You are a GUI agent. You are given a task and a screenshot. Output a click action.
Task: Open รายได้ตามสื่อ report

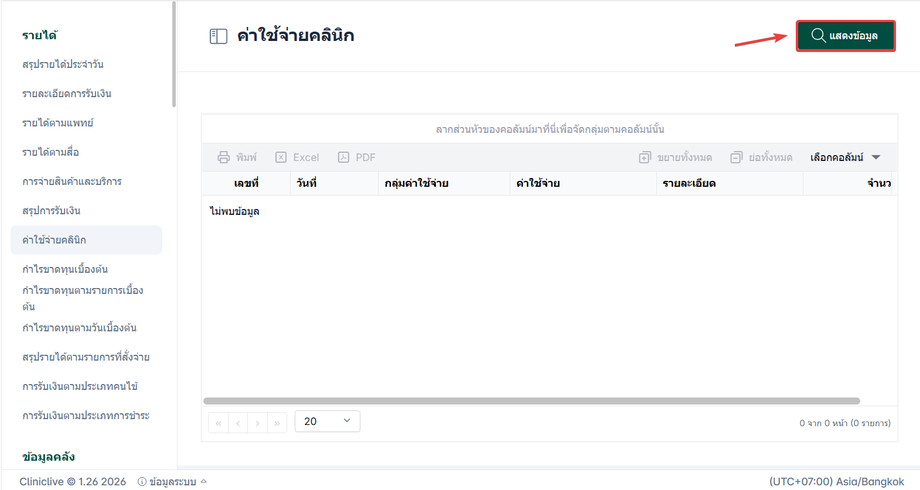[50, 152]
